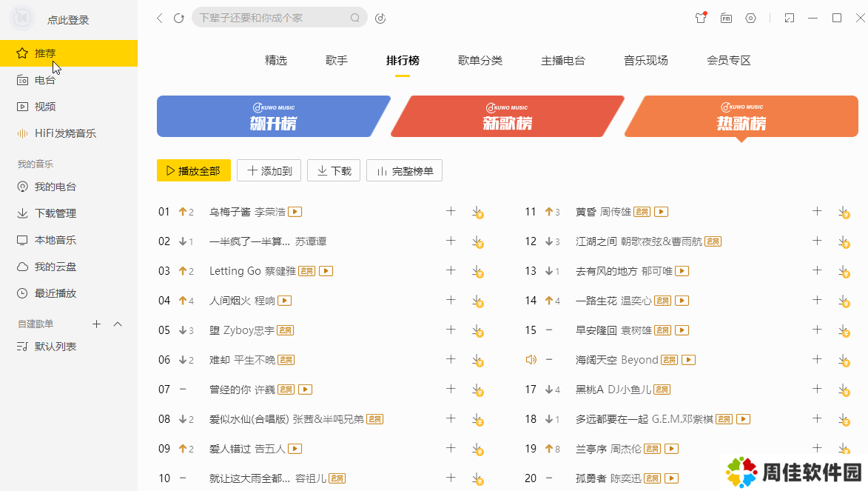Open 本地音乐 in the sidebar
Viewport: 868px width, 491px height.
coord(55,240)
